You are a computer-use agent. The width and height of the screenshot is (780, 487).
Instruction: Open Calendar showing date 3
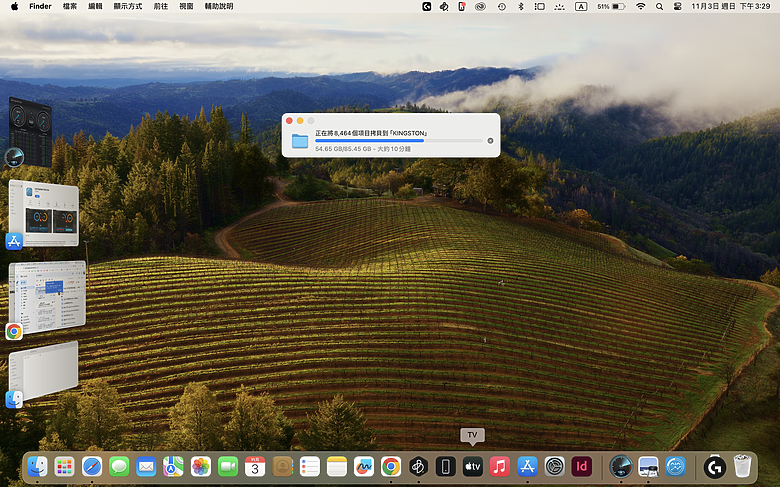pos(255,467)
